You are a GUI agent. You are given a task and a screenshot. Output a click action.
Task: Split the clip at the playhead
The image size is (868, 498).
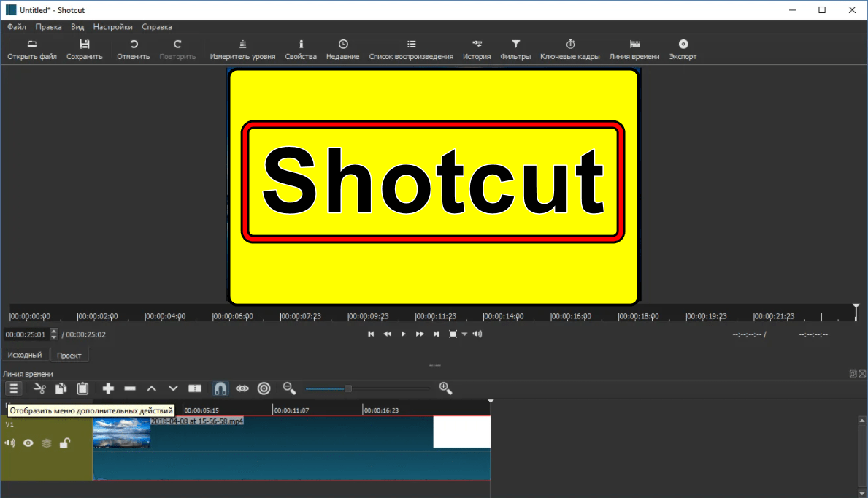click(x=195, y=388)
